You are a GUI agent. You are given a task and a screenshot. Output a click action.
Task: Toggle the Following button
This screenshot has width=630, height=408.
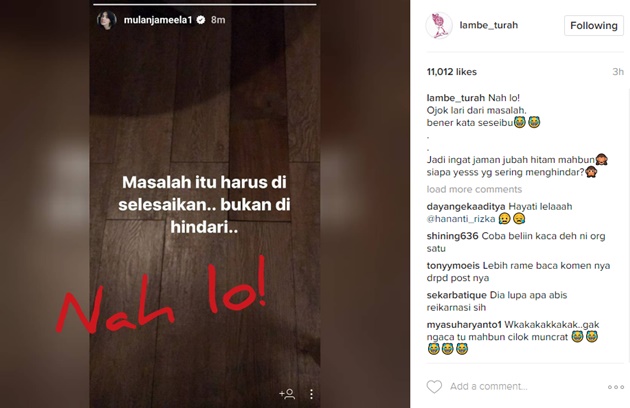coord(593,26)
